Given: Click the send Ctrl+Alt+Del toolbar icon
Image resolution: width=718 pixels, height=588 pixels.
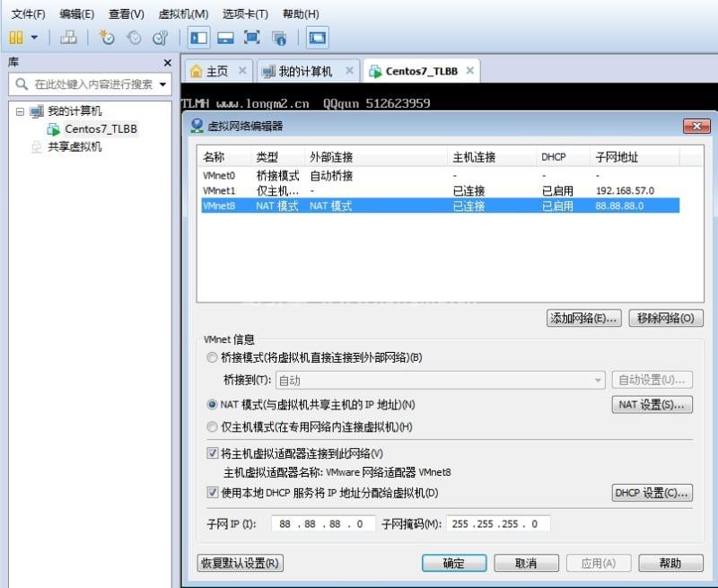Looking at the screenshot, I should (68, 38).
